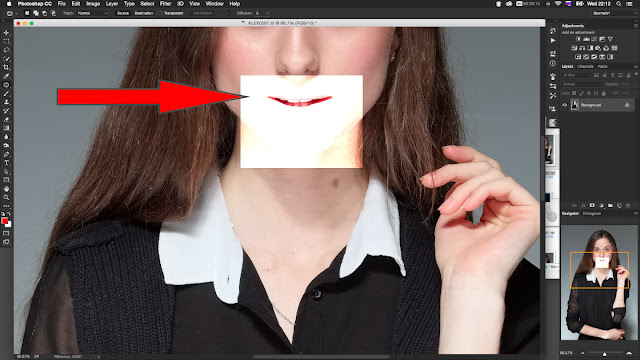Image resolution: width=640 pixels, height=360 pixels.
Task: Add a Levels adjustment
Action: (586, 39)
